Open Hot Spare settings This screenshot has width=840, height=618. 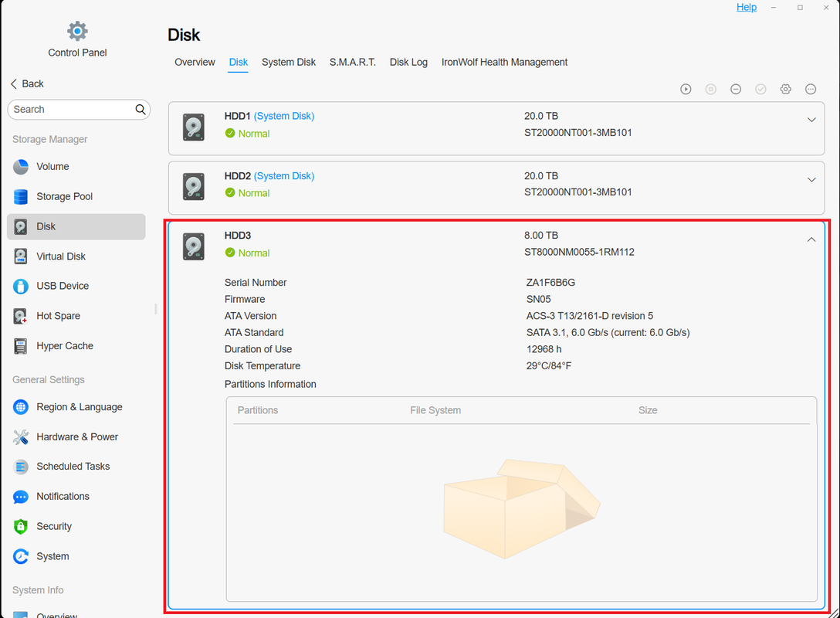76,316
